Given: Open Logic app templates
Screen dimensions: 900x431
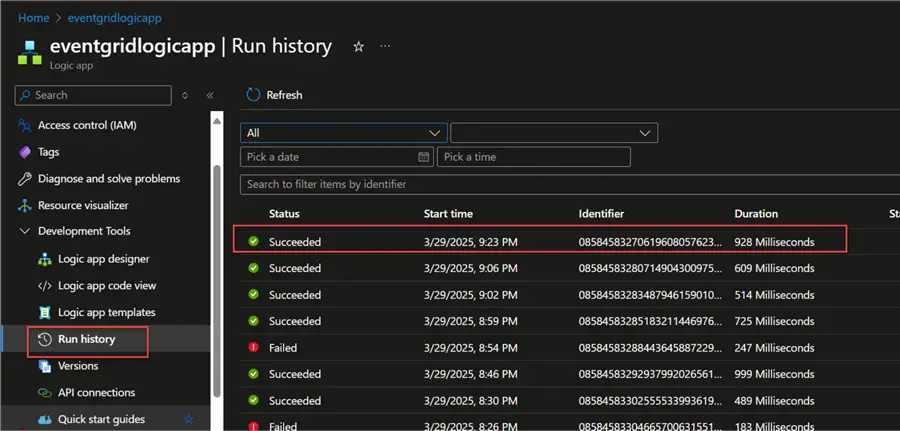Looking at the screenshot, I should (x=107, y=312).
